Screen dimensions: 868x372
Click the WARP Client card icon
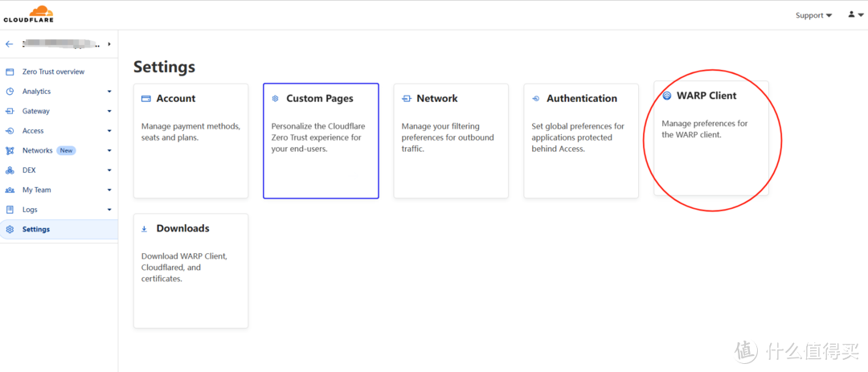tap(666, 96)
